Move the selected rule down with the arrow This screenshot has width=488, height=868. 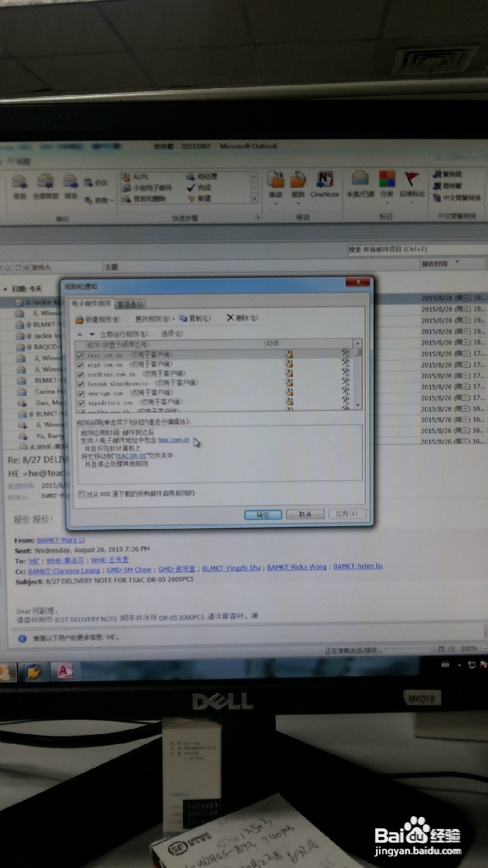tap(92, 334)
